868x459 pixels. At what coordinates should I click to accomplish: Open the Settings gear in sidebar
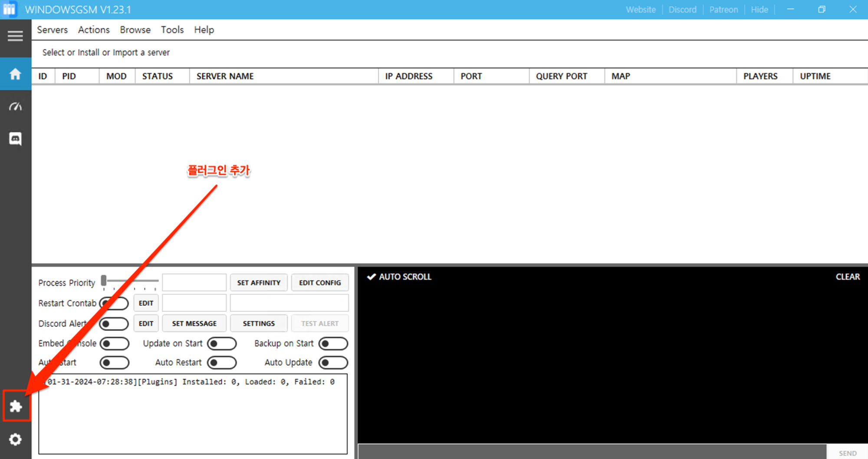[15, 439]
